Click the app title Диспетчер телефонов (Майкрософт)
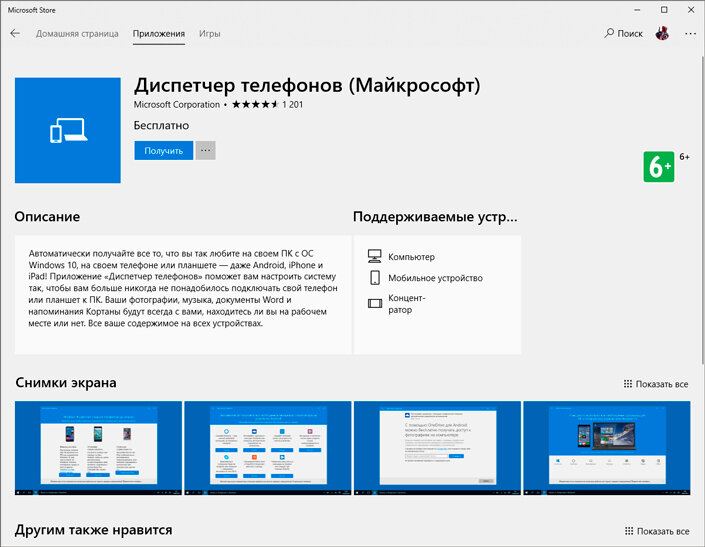Viewport: 705px width, 547px height. click(x=307, y=85)
